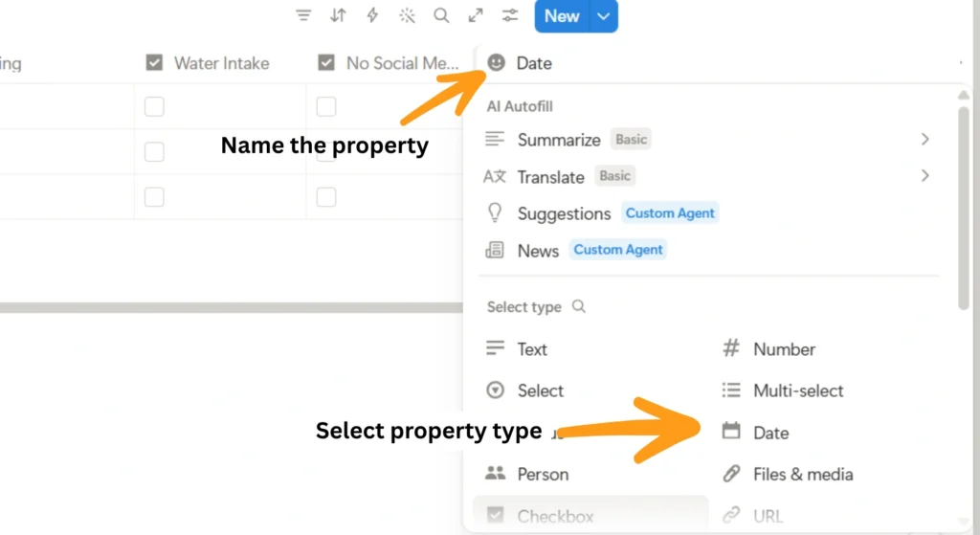Select the No Social Me... column header
980x535 pixels.
tap(389, 63)
